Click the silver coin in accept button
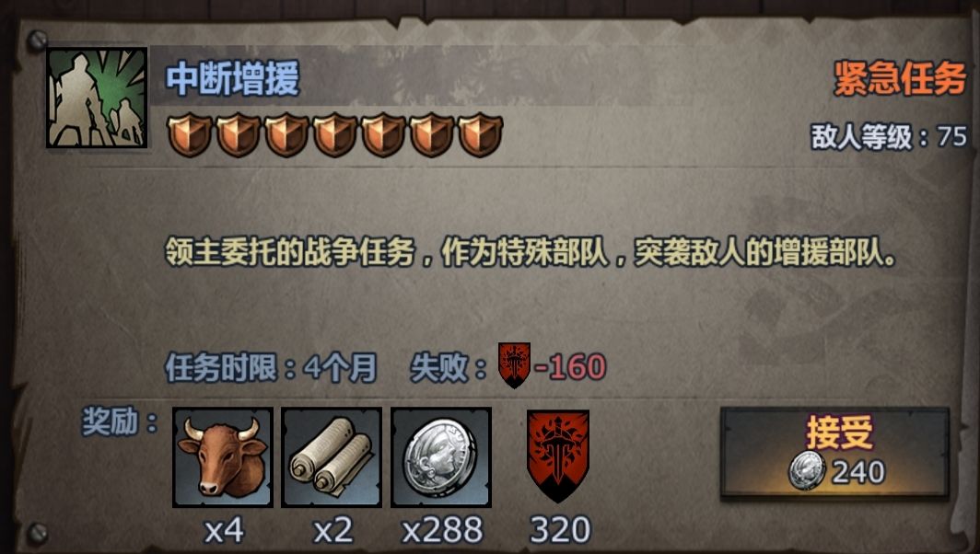 pyautogui.click(x=806, y=471)
